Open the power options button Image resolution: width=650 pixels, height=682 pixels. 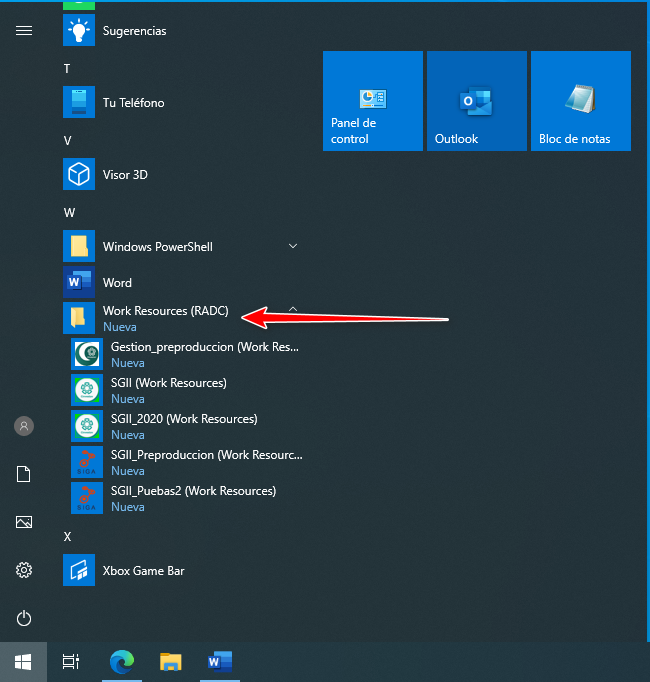point(24,618)
